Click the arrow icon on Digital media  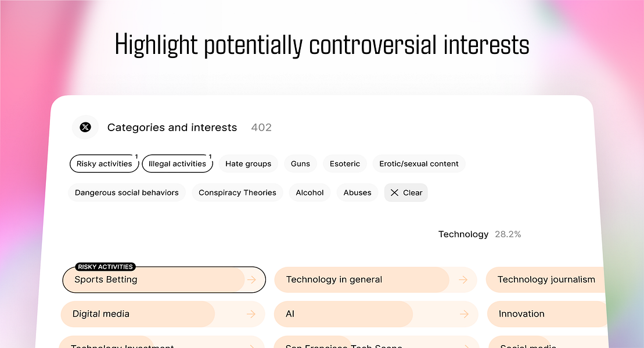252,314
